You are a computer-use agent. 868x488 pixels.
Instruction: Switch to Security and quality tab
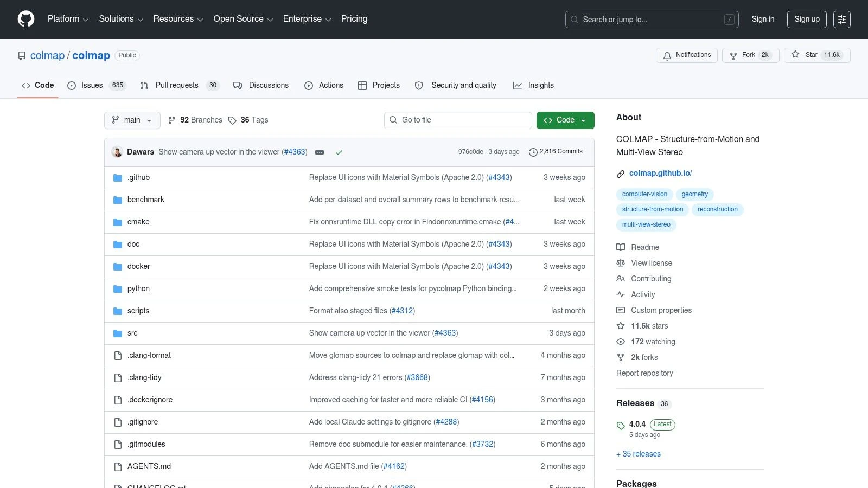[456, 85]
